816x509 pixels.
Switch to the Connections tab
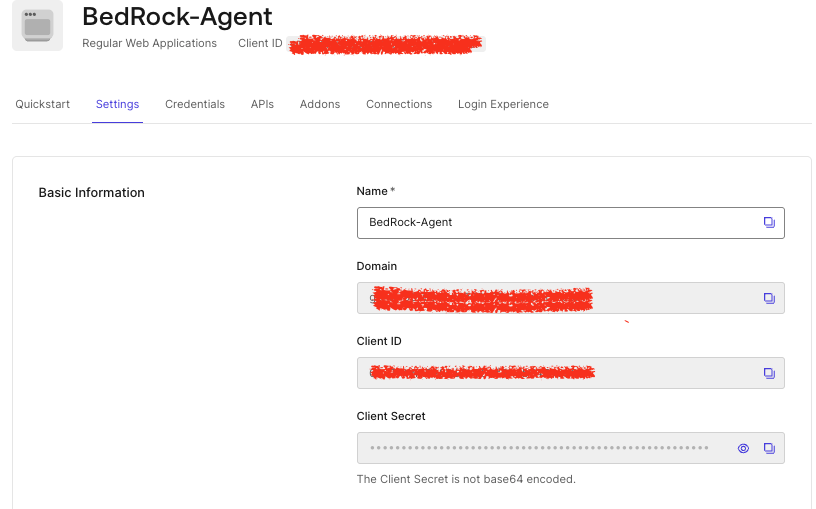click(x=399, y=104)
